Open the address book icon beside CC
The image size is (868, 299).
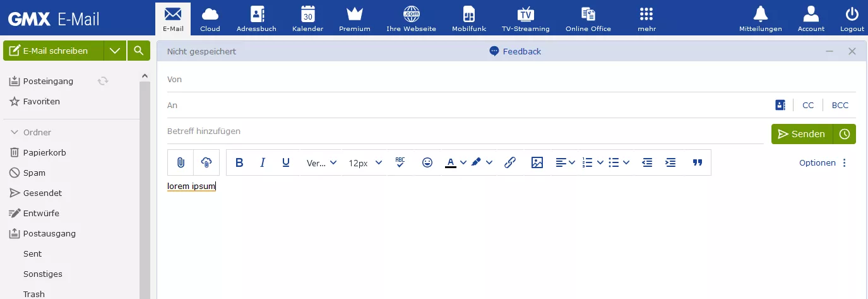(x=780, y=105)
